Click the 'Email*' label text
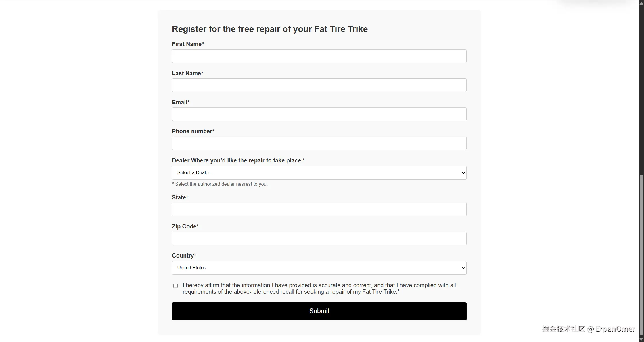Screen dimensions: 644x342 click(181, 102)
